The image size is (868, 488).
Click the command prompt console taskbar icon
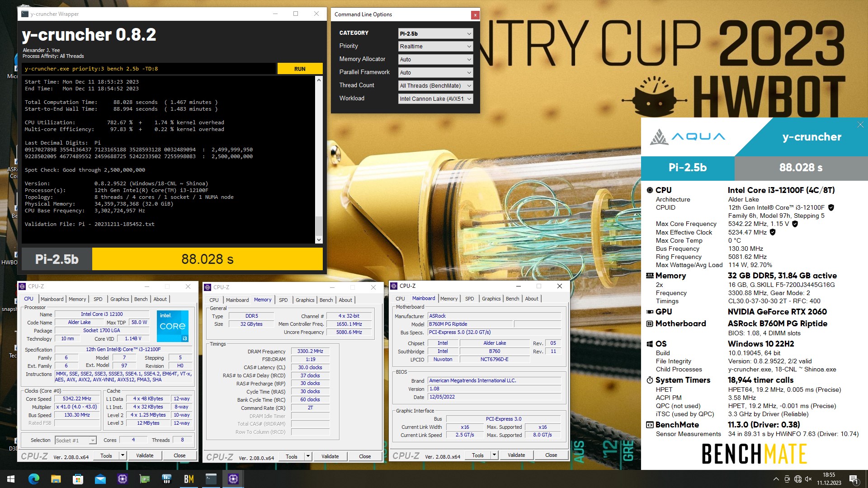pos(211,479)
